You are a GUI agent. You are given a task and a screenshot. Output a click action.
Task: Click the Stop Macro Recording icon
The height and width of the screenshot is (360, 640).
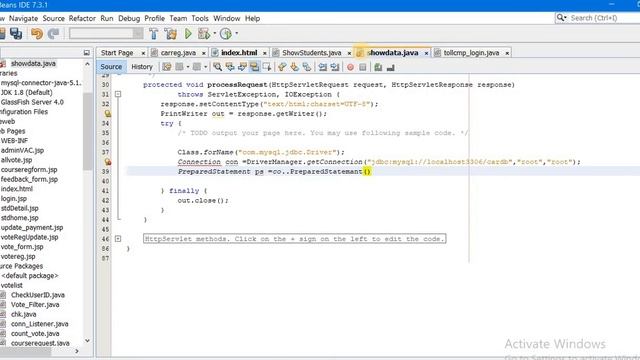(362, 67)
